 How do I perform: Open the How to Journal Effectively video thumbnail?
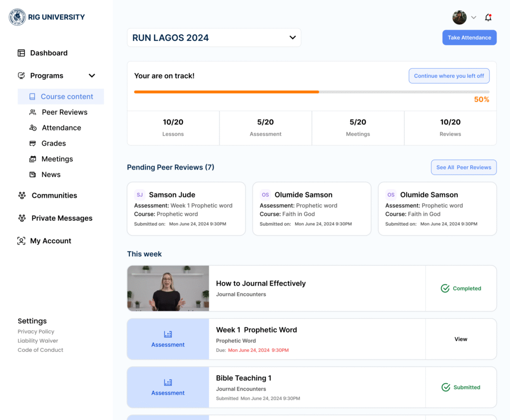[x=168, y=288]
